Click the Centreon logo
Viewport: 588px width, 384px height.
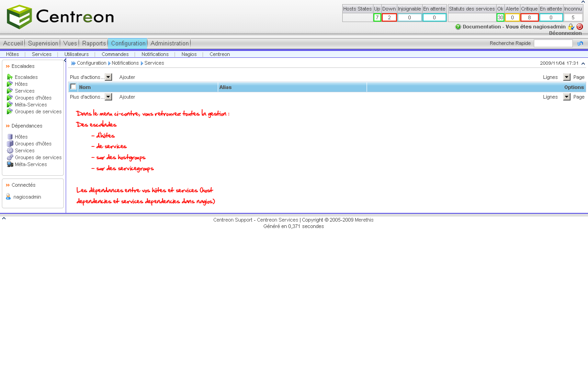click(60, 17)
